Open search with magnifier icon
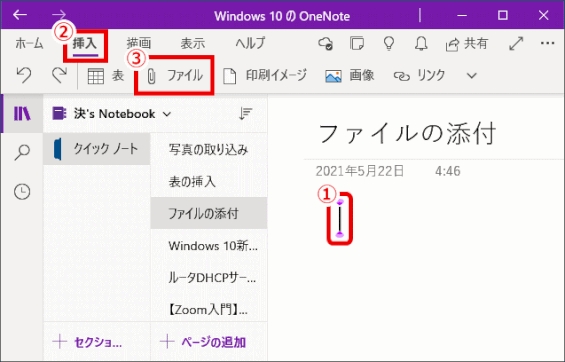The image size is (565, 362). (22, 152)
